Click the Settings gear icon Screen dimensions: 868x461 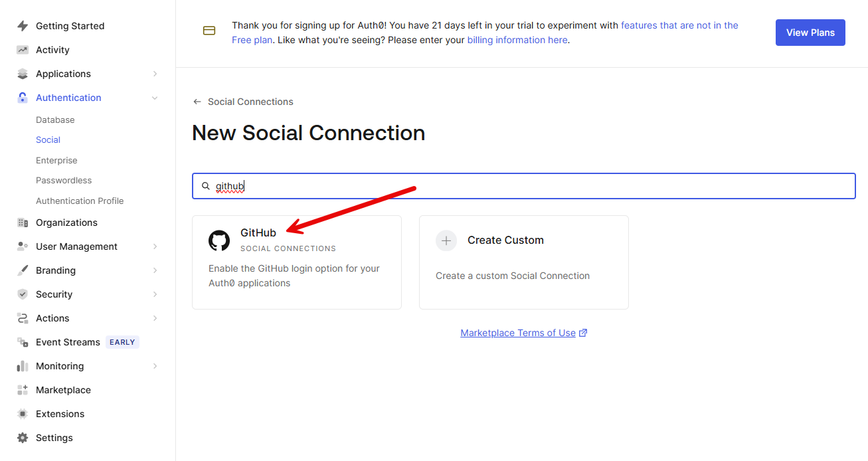pyautogui.click(x=23, y=438)
